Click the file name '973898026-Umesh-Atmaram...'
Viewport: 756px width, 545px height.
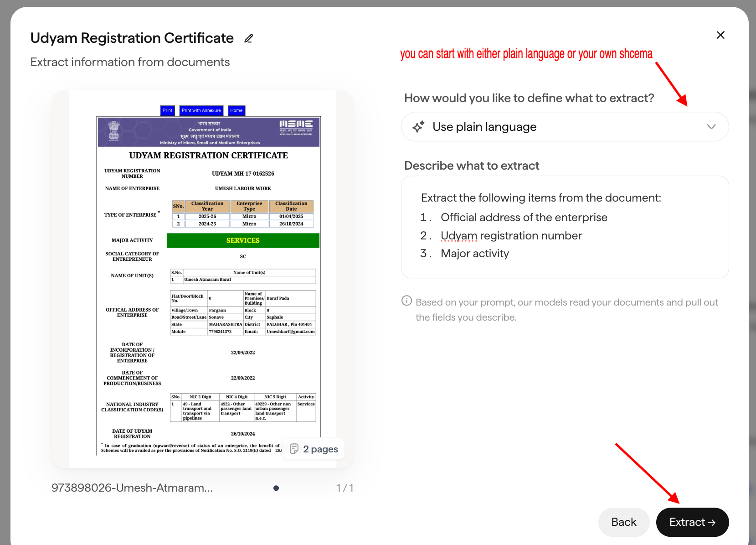click(x=132, y=488)
